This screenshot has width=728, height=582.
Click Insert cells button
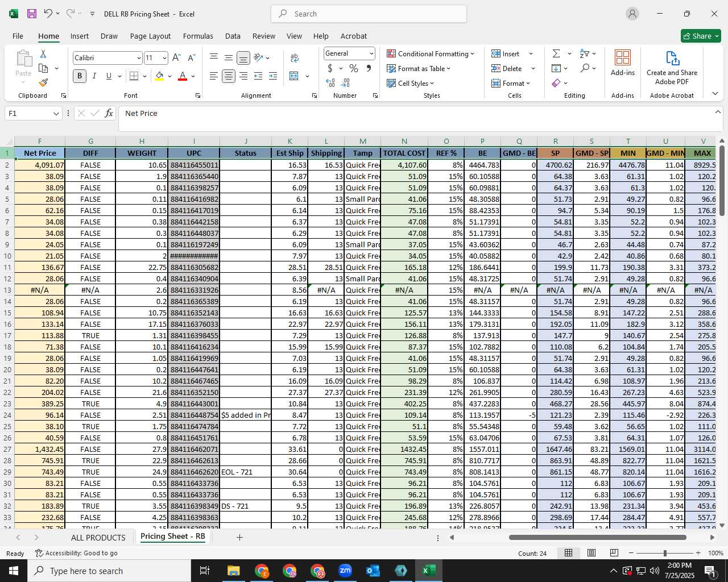coord(506,53)
